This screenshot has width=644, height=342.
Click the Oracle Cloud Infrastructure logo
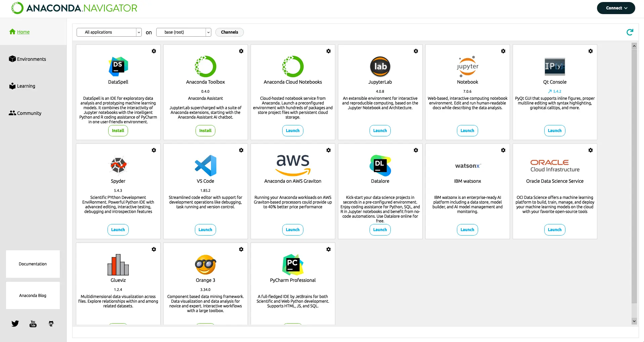(x=555, y=166)
